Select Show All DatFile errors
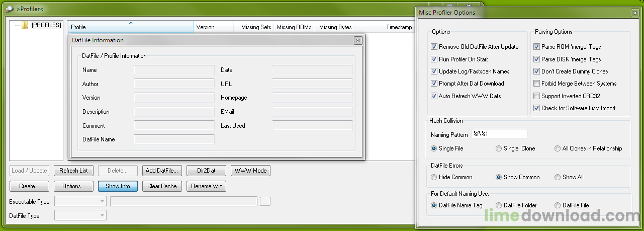The height and width of the screenshot is (231, 644). (558, 177)
